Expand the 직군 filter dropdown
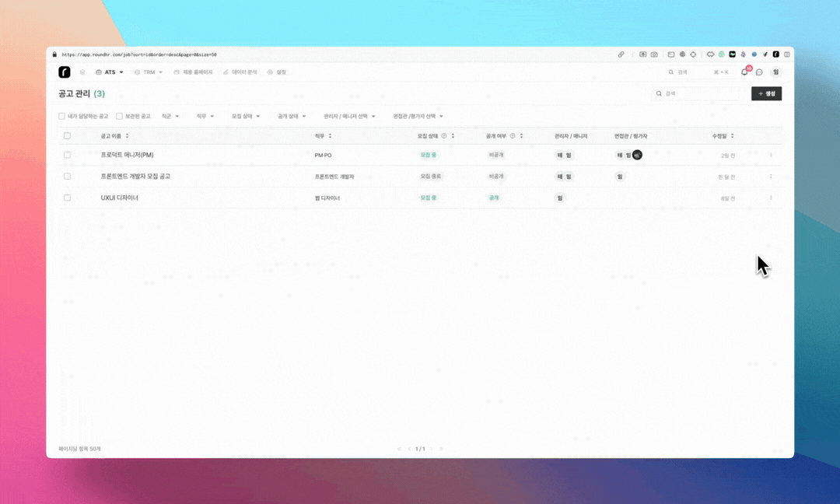This screenshot has height=504, width=840. coord(170,117)
